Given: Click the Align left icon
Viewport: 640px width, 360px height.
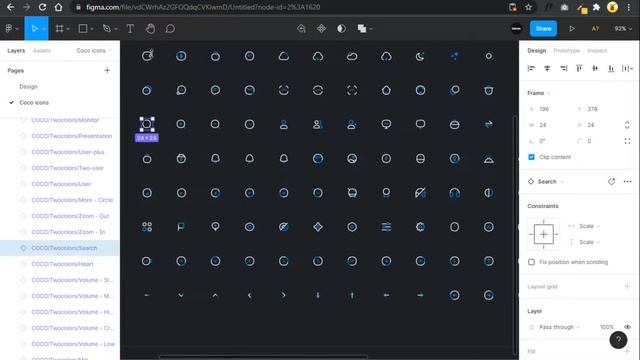Looking at the screenshot, I should point(531,68).
